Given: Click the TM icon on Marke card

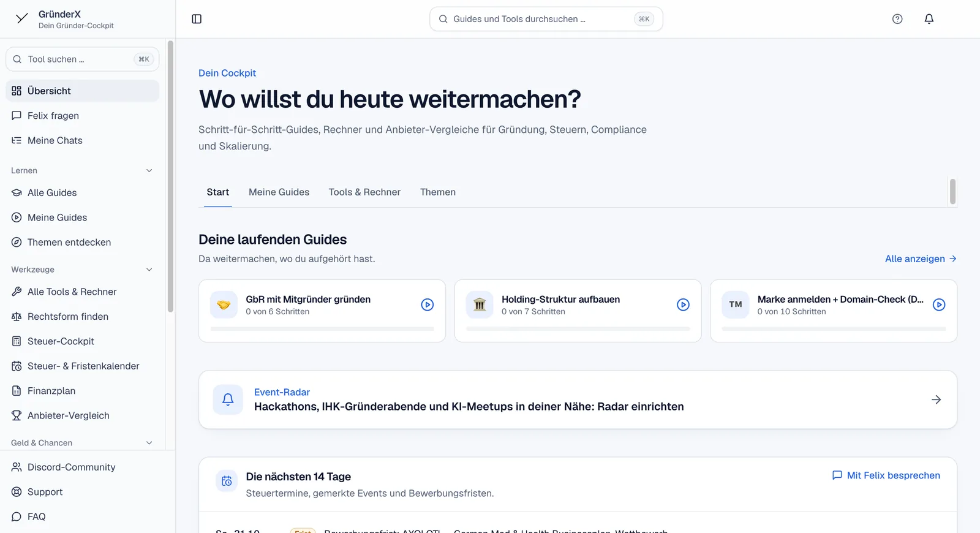Looking at the screenshot, I should pos(736,304).
